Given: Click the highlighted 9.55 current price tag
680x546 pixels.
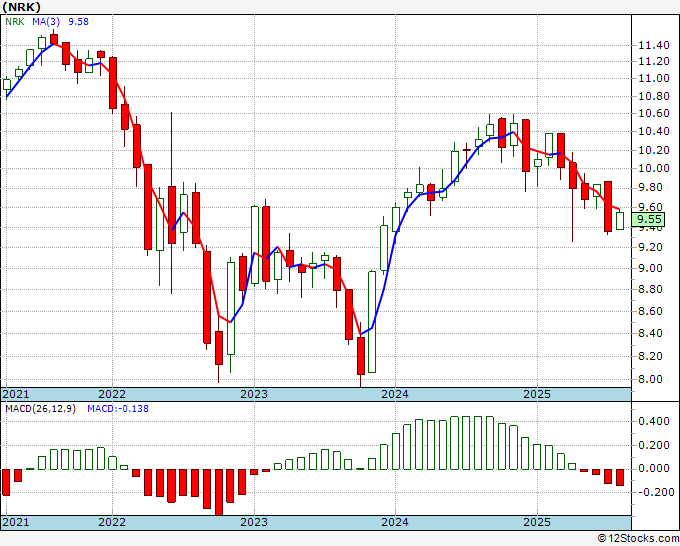Looking at the screenshot, I should [648, 219].
